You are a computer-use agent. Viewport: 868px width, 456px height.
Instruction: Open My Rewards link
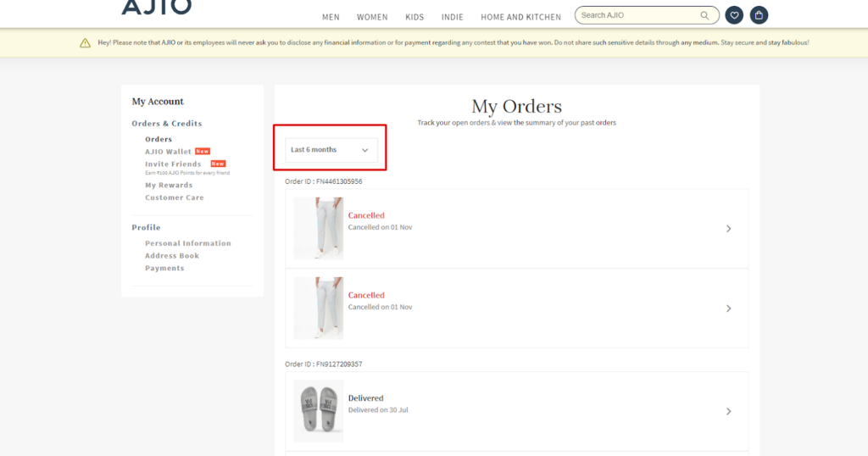coord(169,186)
